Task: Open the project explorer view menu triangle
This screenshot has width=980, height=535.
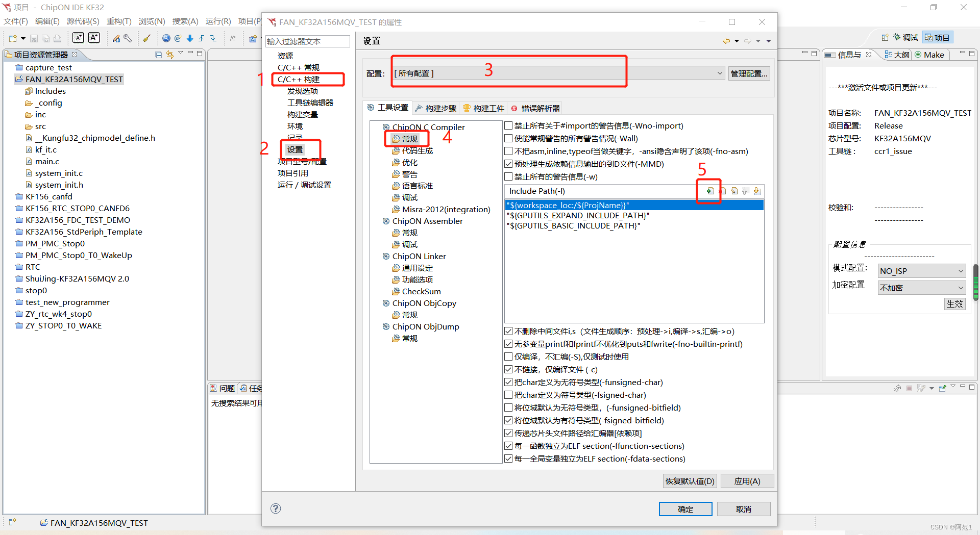Action: [x=180, y=53]
